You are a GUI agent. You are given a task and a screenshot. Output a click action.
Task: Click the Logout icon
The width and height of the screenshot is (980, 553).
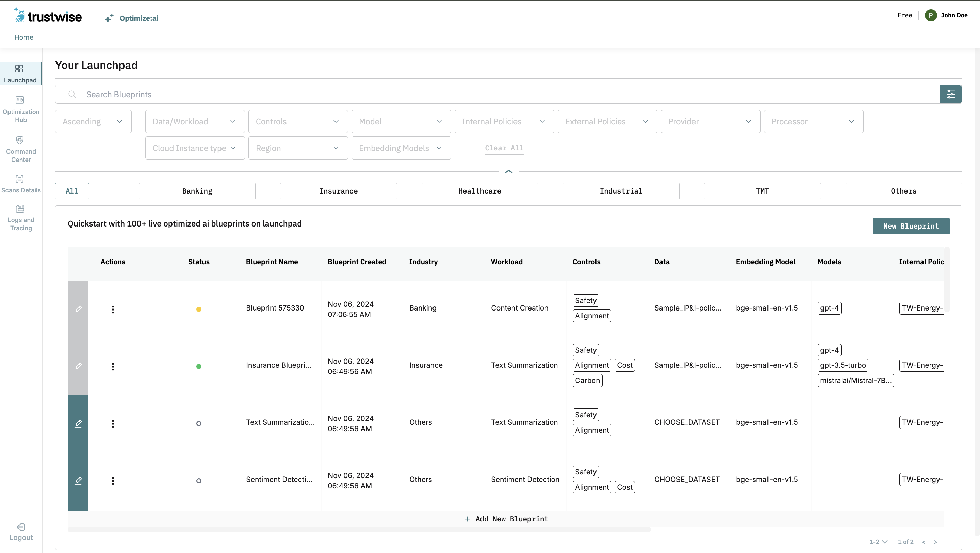[x=20, y=527]
